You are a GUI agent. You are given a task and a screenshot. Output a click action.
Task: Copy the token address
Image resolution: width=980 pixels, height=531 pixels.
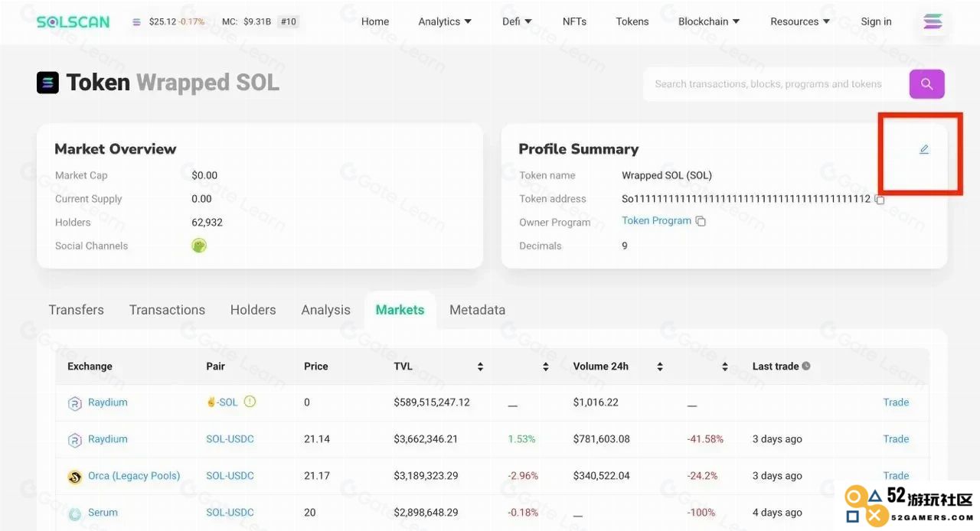click(880, 200)
